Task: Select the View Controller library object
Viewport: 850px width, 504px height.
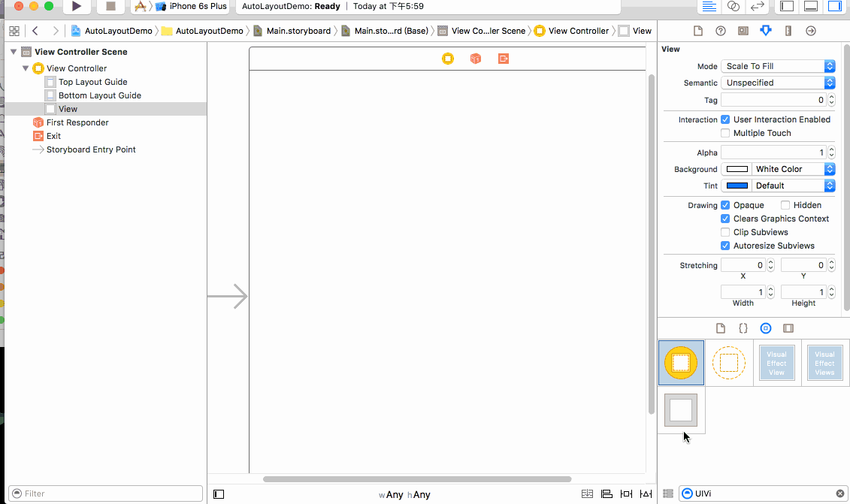Action: (x=682, y=363)
